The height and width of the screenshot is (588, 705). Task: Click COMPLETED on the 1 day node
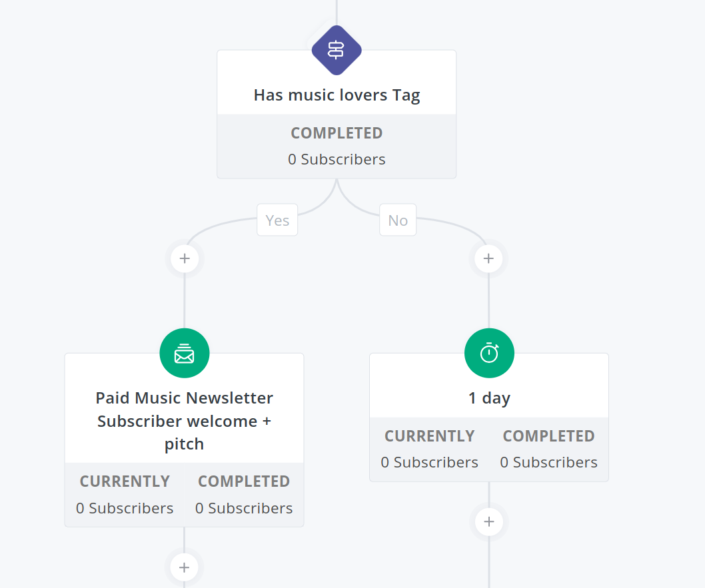click(548, 436)
